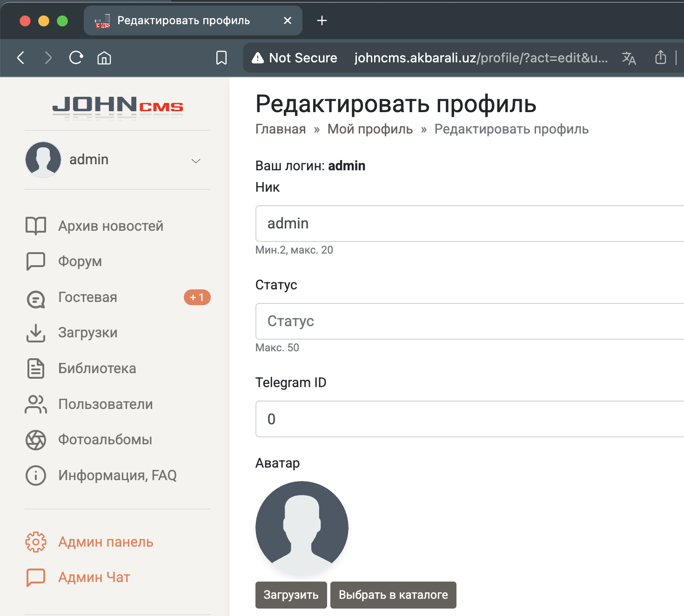Open the Гостевая menu item

pyautogui.click(x=87, y=297)
